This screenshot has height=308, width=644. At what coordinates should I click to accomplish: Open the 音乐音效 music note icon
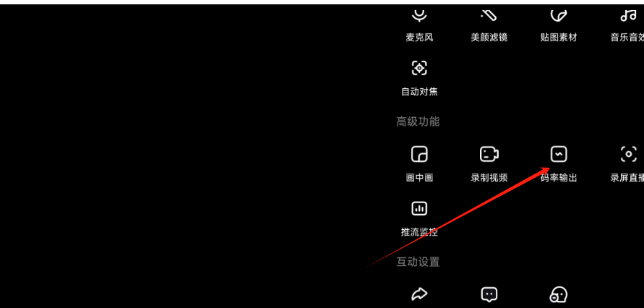point(628,16)
